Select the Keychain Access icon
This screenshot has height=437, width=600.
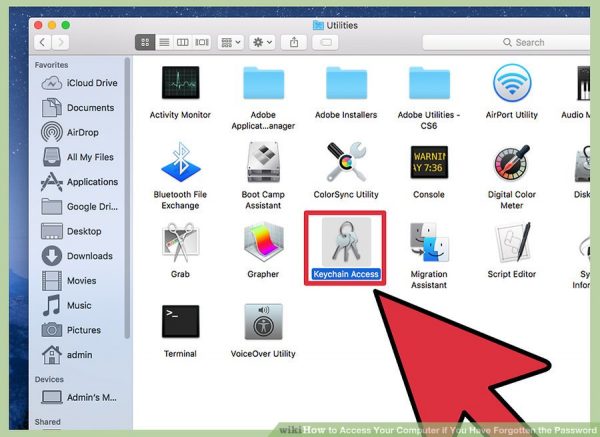[x=346, y=242]
